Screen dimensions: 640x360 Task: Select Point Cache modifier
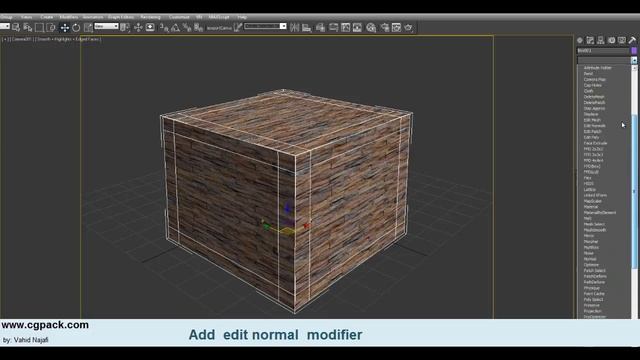coord(594,293)
